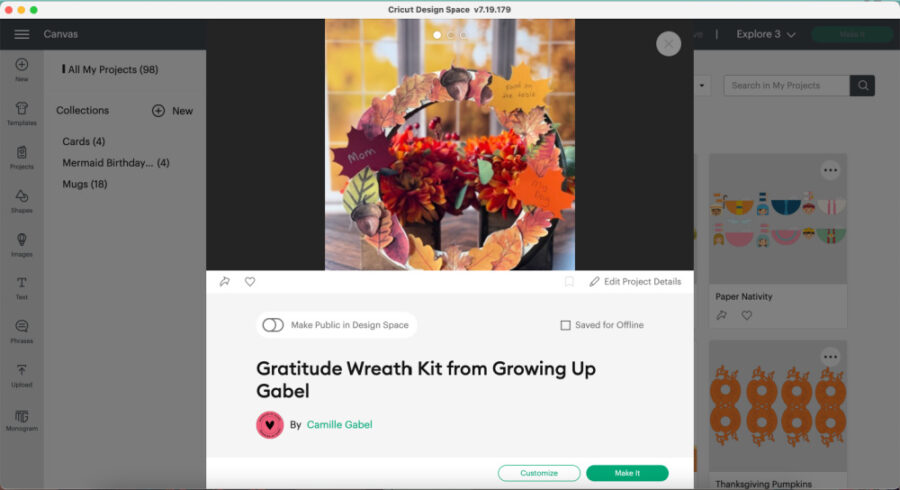Open the Monogram tool icon
This screenshot has width=900, height=490.
(22, 420)
